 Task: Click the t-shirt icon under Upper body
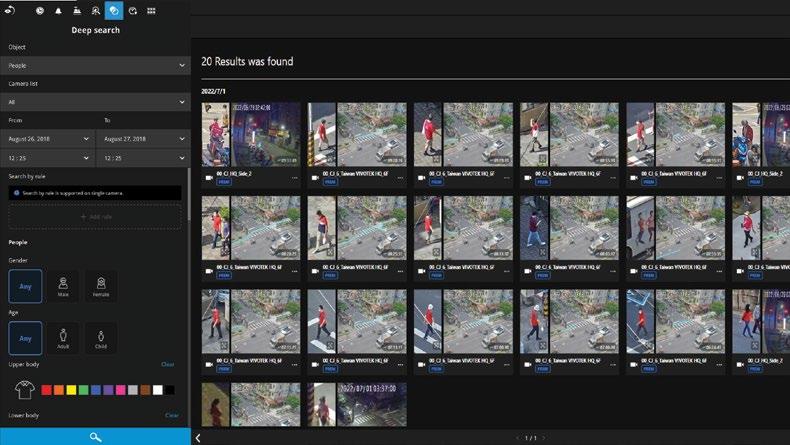pyautogui.click(x=25, y=390)
